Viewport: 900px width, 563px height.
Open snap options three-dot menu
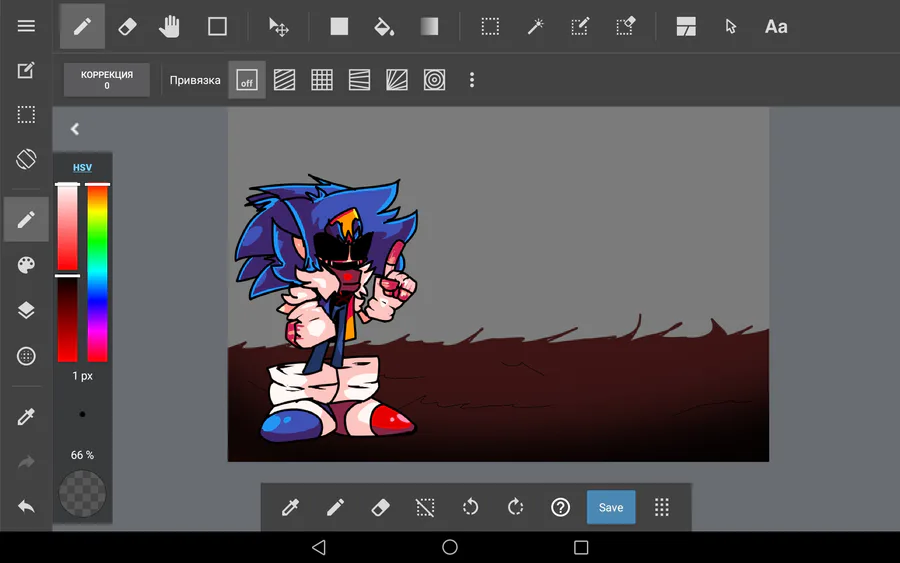click(x=472, y=80)
